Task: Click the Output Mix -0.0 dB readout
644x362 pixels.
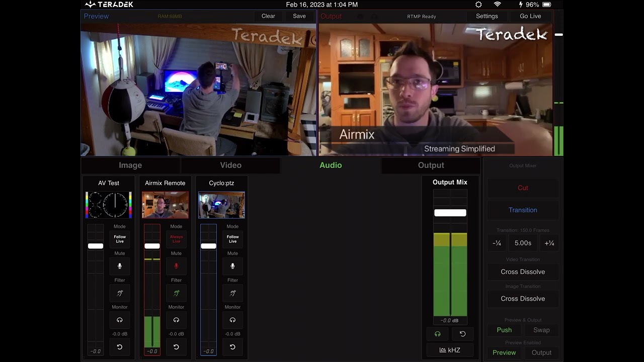Action: click(x=449, y=321)
